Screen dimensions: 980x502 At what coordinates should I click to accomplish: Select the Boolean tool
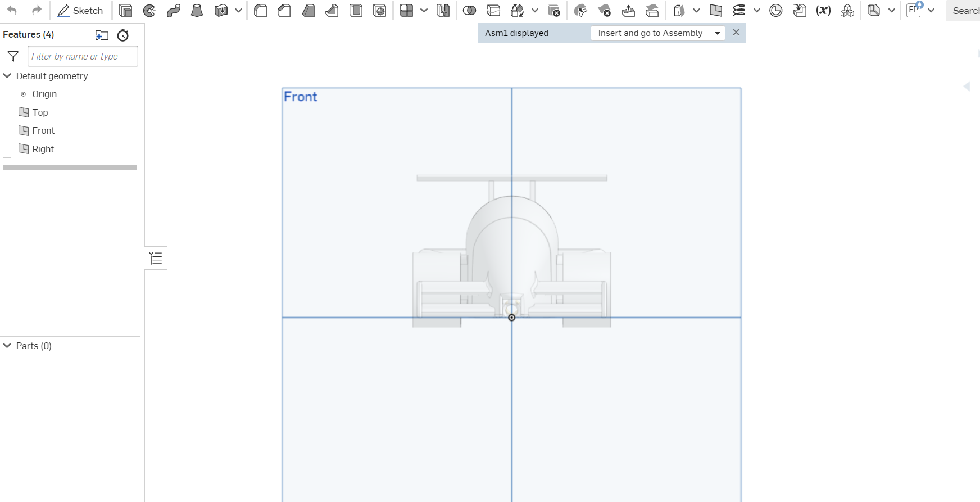(x=469, y=11)
